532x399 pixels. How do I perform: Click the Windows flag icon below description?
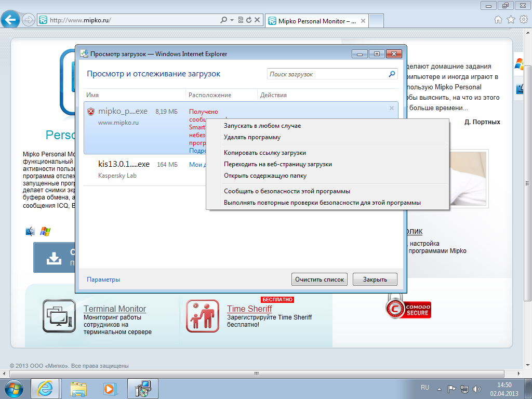point(45,231)
